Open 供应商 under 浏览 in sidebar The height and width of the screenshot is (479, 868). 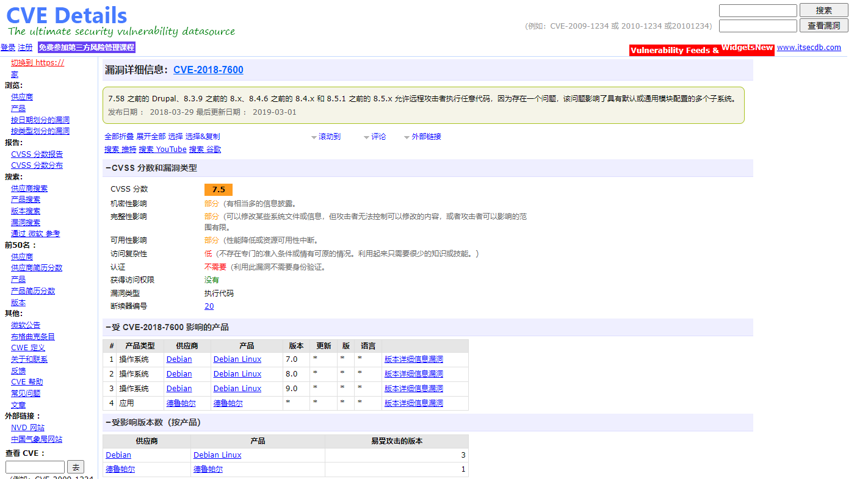(22, 97)
